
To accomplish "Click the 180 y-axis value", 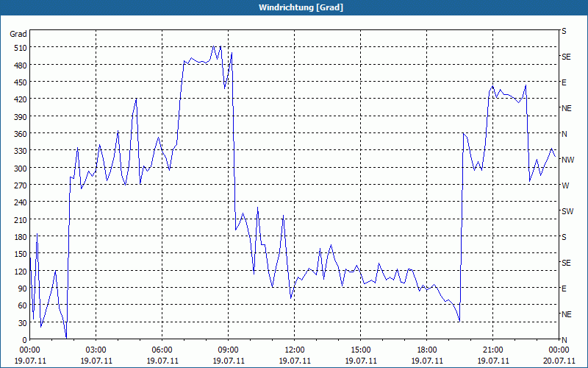I will [21, 237].
